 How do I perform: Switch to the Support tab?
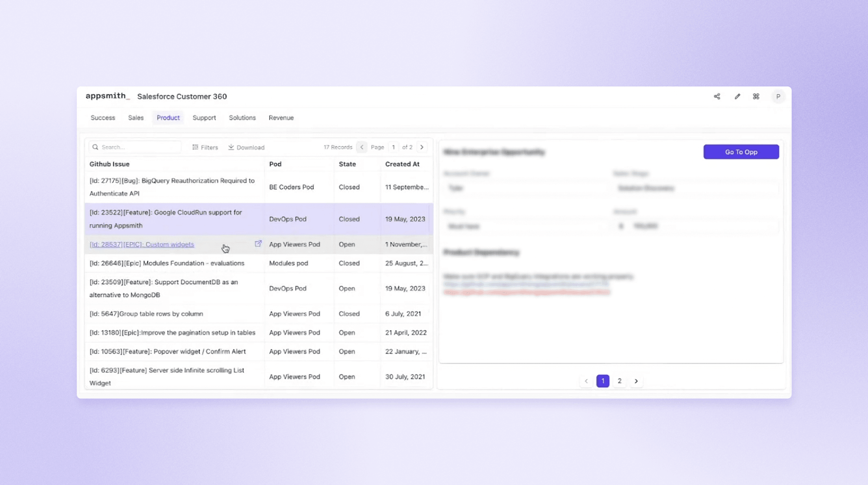click(204, 118)
